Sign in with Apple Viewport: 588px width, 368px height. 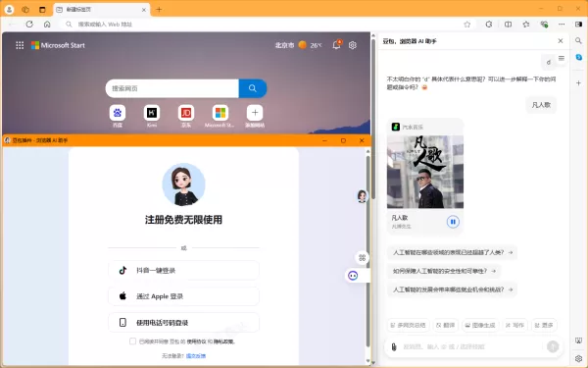tap(184, 296)
